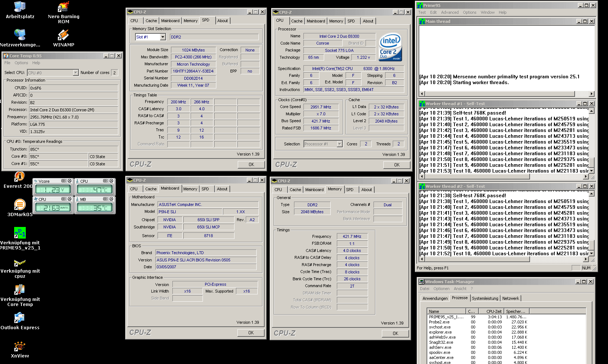Image resolution: width=608 pixels, height=364 pixels.
Task: Select the explorer.exe process row
Action: [506, 332]
